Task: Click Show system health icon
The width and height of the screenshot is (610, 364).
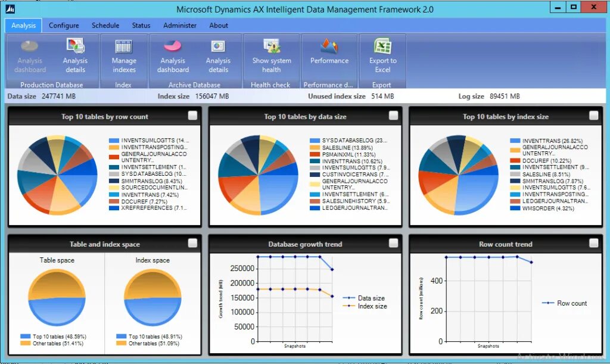Action: (x=272, y=46)
